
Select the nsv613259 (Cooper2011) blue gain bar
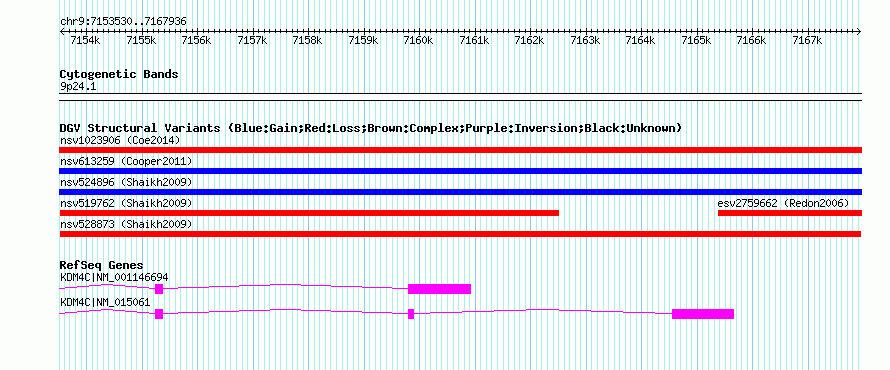pos(461,171)
